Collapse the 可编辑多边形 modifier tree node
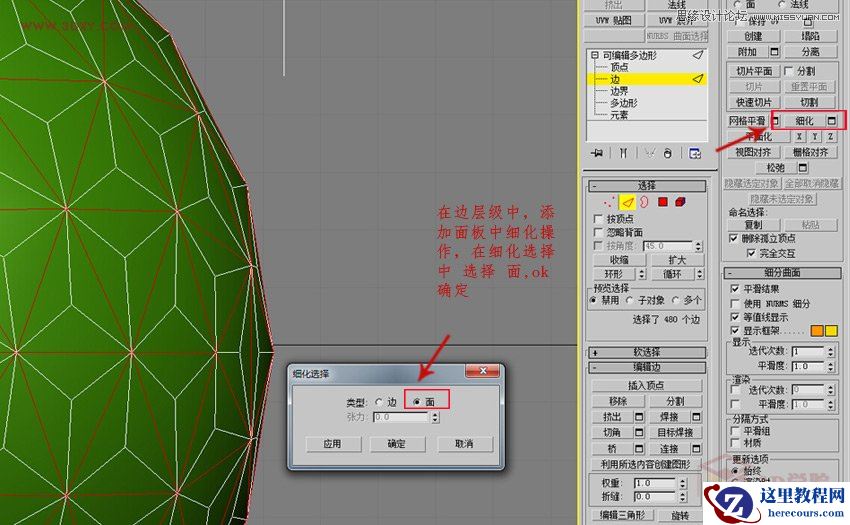This screenshot has width=850, height=525. tap(595, 55)
